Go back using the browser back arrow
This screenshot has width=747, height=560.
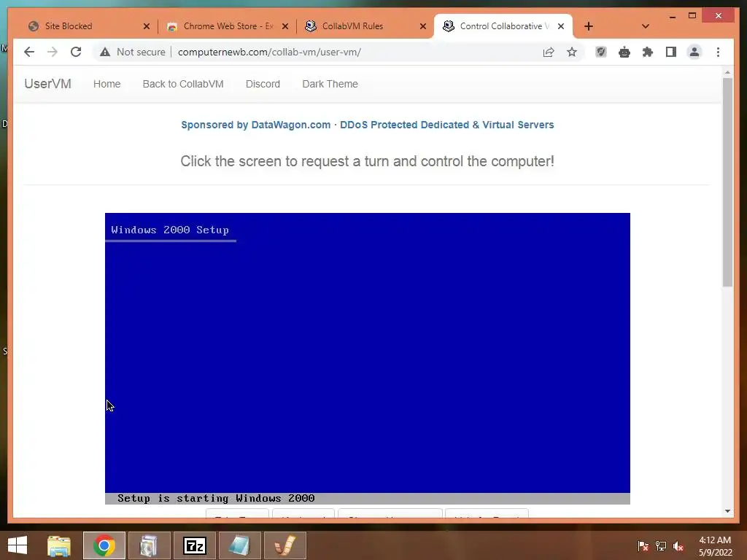click(29, 52)
